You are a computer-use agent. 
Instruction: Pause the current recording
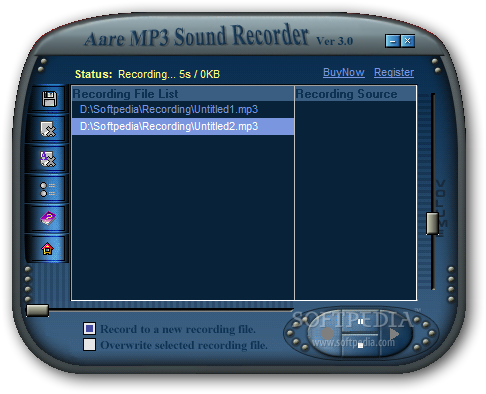click(x=360, y=322)
